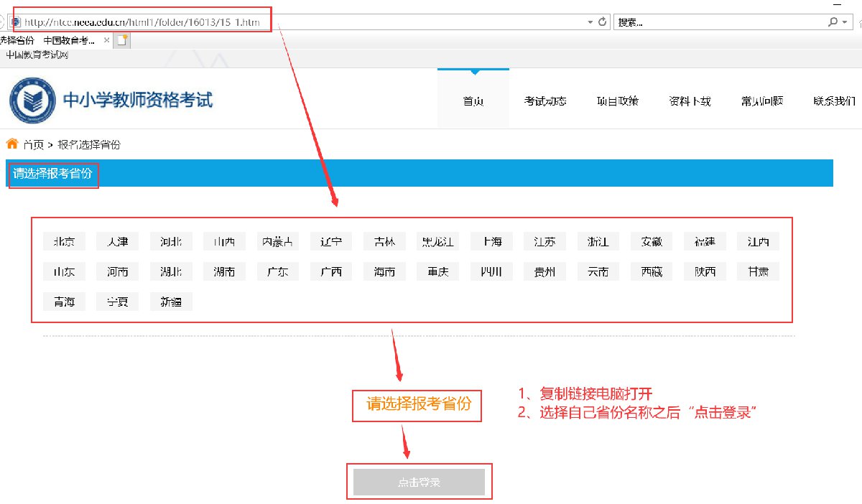Screen dimensions: 862x504
Task: Select province 河南
Action: pos(117,271)
